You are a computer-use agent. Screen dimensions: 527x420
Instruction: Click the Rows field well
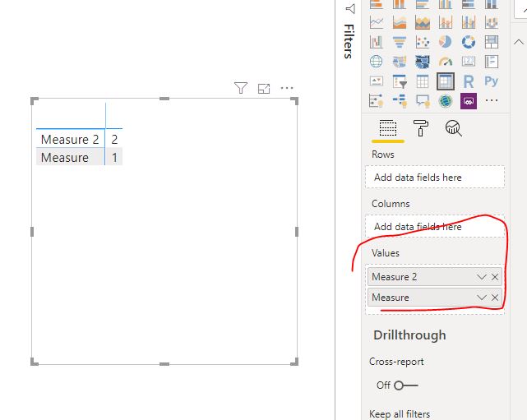pyautogui.click(x=435, y=177)
